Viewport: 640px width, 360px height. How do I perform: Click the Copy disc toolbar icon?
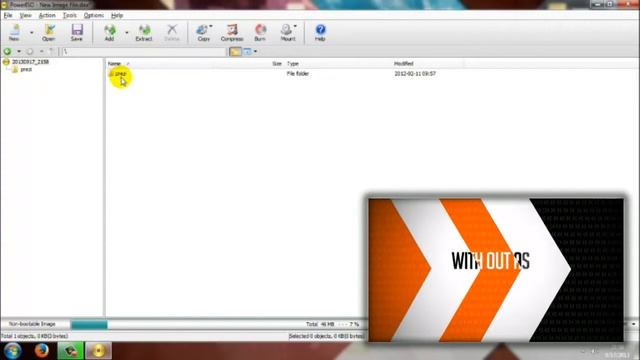pos(203,32)
